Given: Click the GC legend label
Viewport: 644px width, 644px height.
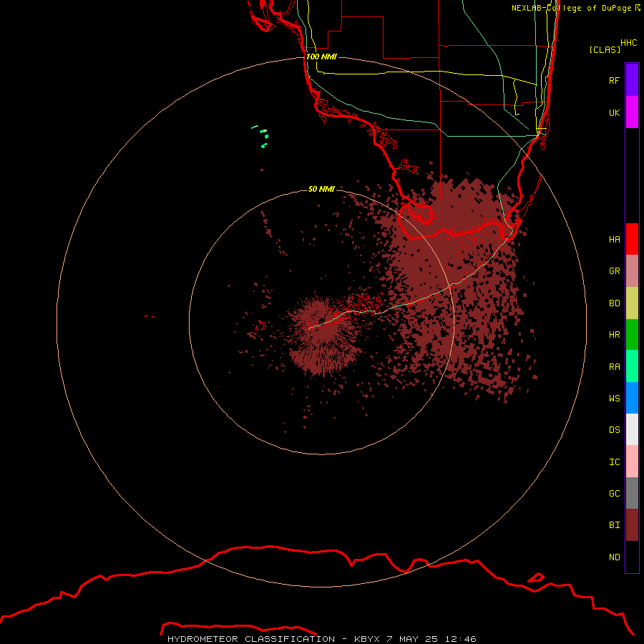Looking at the screenshot, I should [x=614, y=494].
